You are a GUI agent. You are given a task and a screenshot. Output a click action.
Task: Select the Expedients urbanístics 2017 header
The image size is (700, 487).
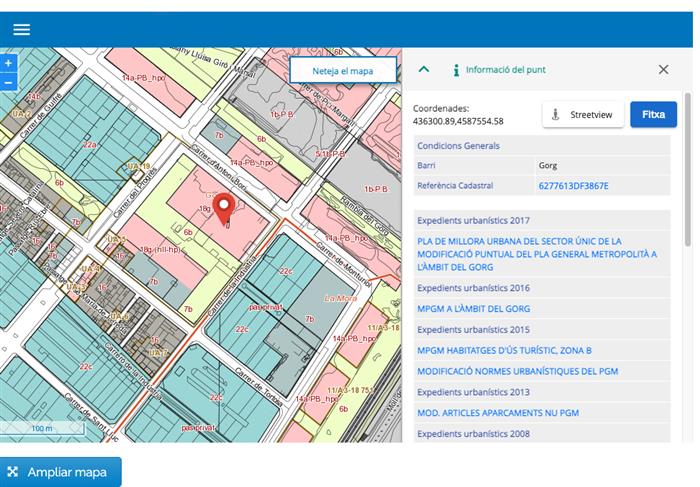tap(473, 220)
